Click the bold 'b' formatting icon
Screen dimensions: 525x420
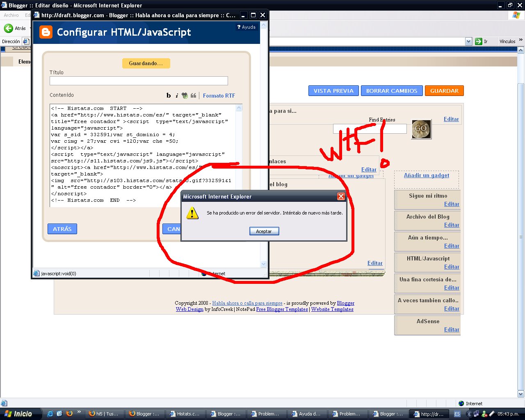click(169, 96)
